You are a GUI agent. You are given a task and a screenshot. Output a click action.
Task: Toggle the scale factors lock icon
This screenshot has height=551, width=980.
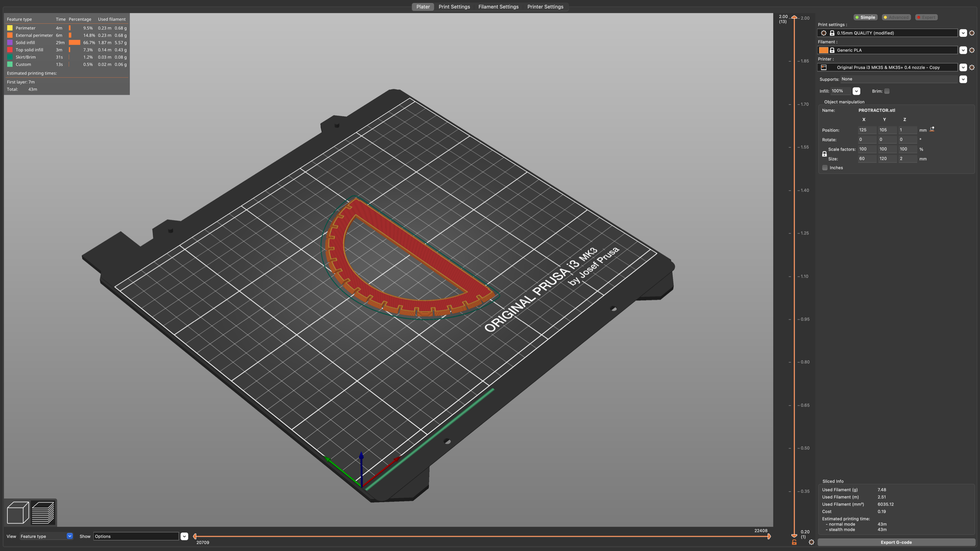824,154
